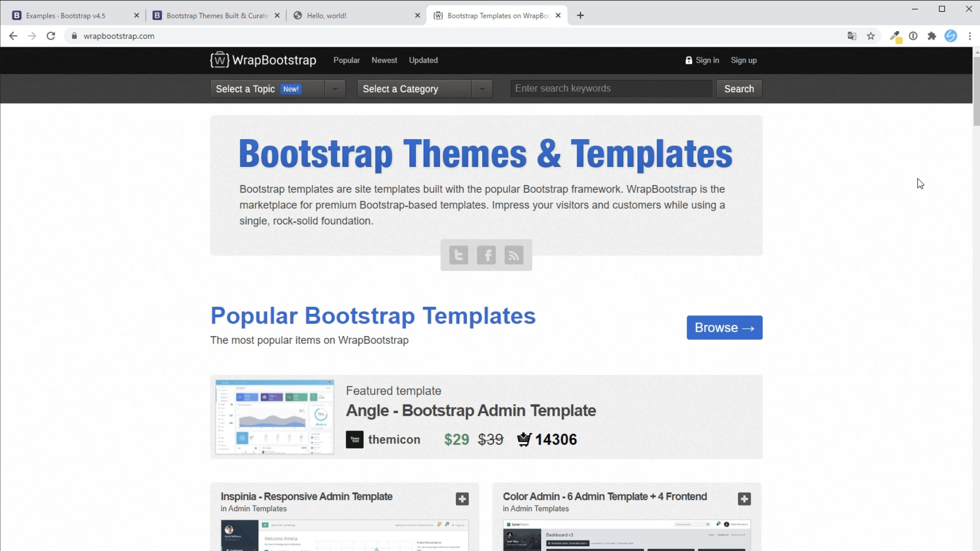The height and width of the screenshot is (551, 980).
Task: Go back with browser back arrow
Action: click(13, 36)
